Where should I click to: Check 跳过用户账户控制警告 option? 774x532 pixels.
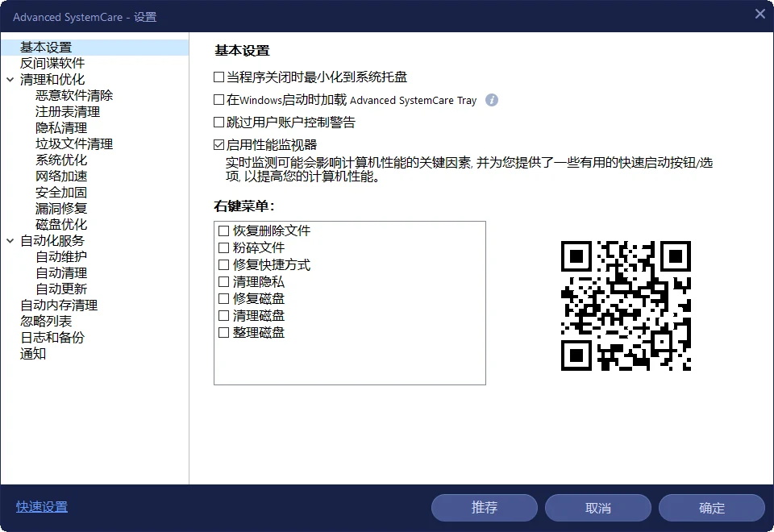[x=218, y=122]
